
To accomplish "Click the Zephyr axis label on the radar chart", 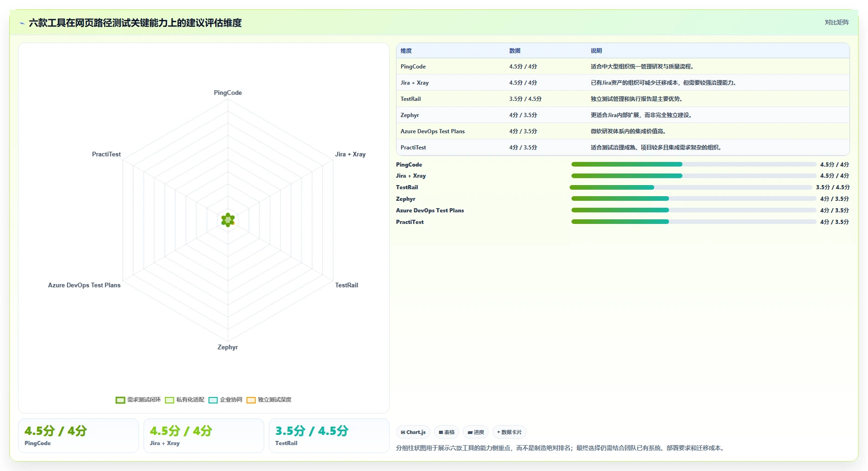I will [228, 347].
